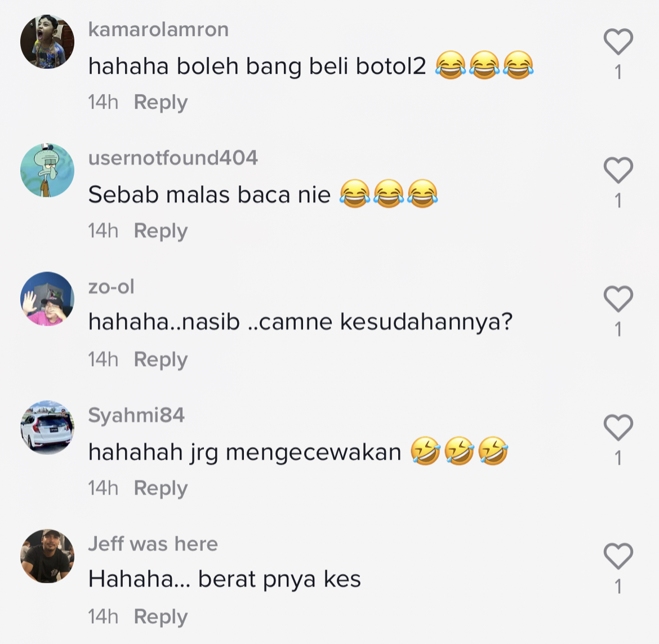Like the Jeff was here comment
The width and height of the screenshot is (659, 644).
(x=618, y=556)
